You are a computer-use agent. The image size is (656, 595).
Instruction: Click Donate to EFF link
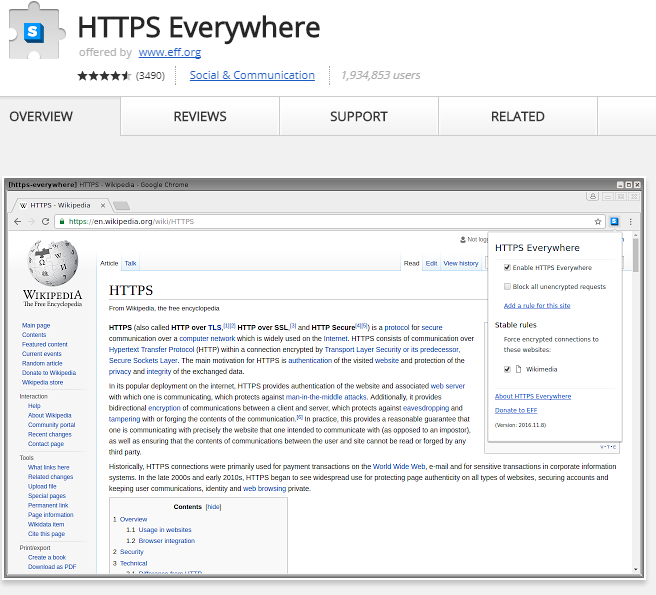pyautogui.click(x=516, y=410)
